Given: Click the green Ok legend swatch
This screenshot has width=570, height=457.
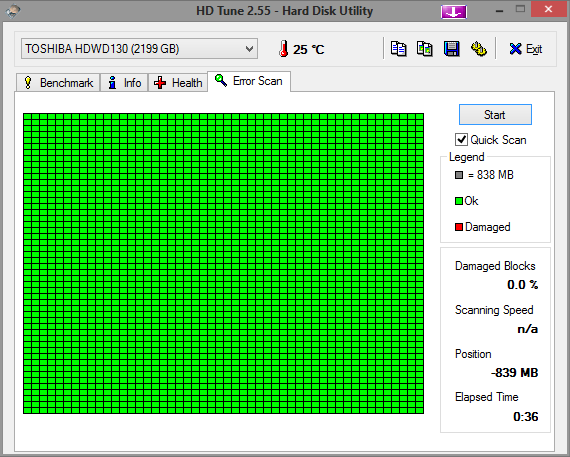Looking at the screenshot, I should pos(459,201).
